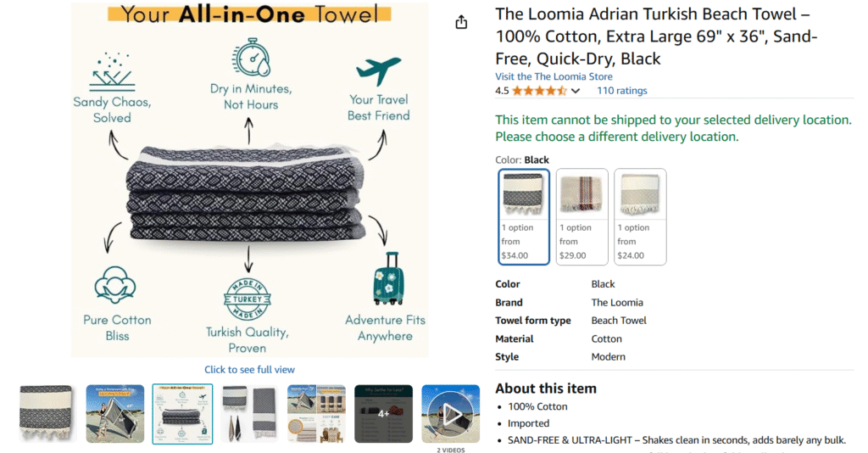868x453 pixels.
Task: Pick the grey $24.00 color option
Action: [x=640, y=216]
